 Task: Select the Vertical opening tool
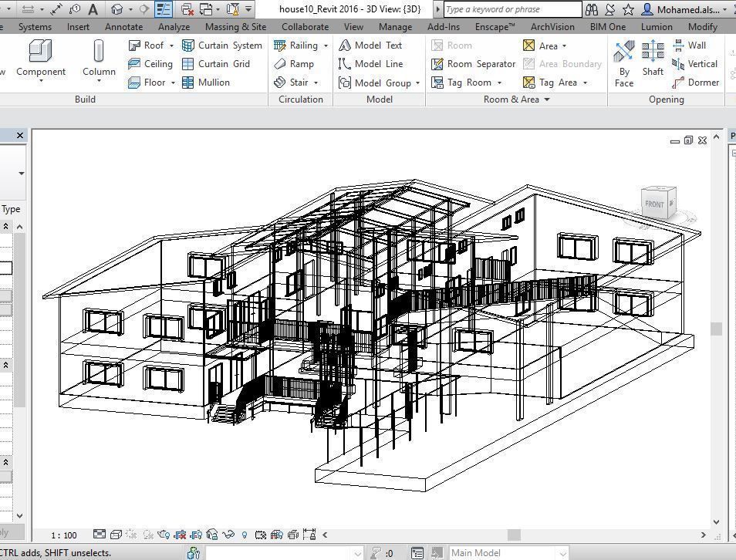click(x=694, y=64)
